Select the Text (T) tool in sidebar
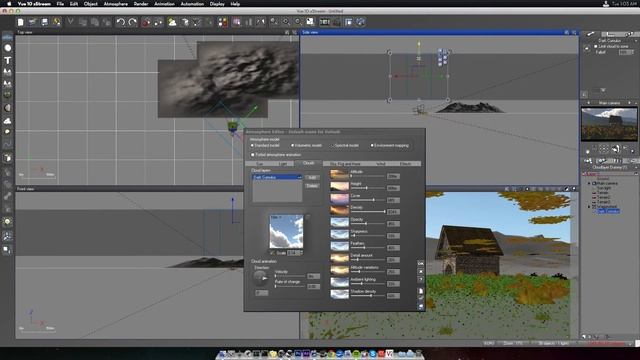Screen dimensions: 640x360 (7, 60)
